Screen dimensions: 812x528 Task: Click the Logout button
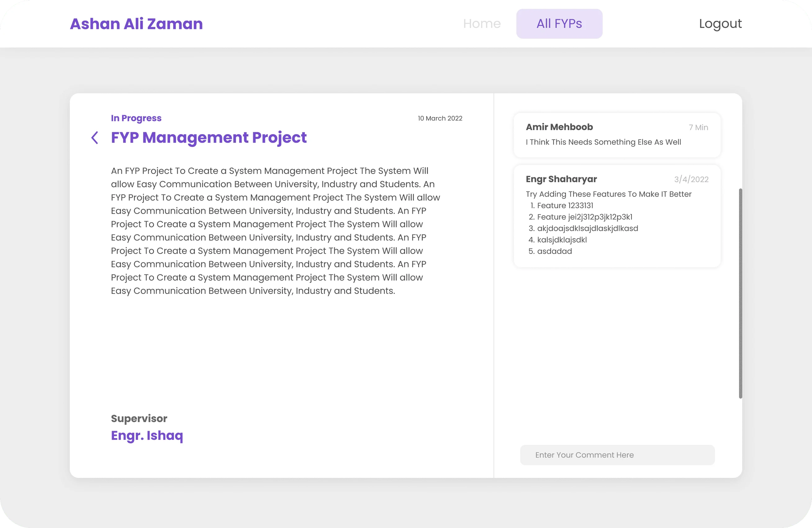pyautogui.click(x=720, y=24)
